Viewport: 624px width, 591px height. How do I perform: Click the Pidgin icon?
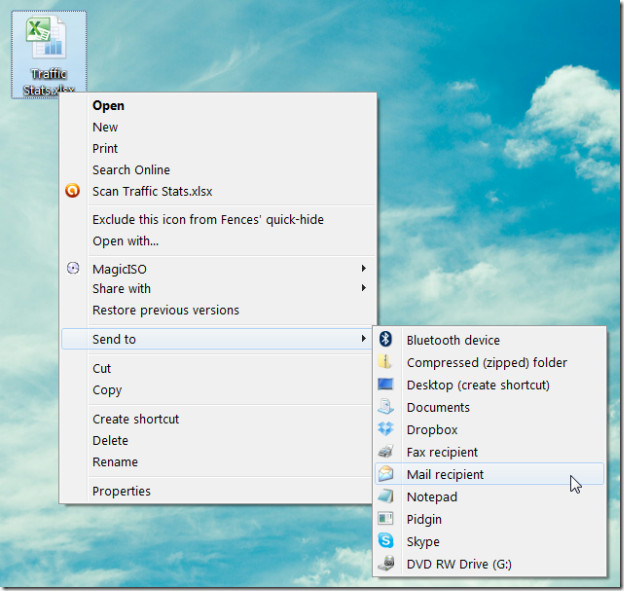(385, 518)
